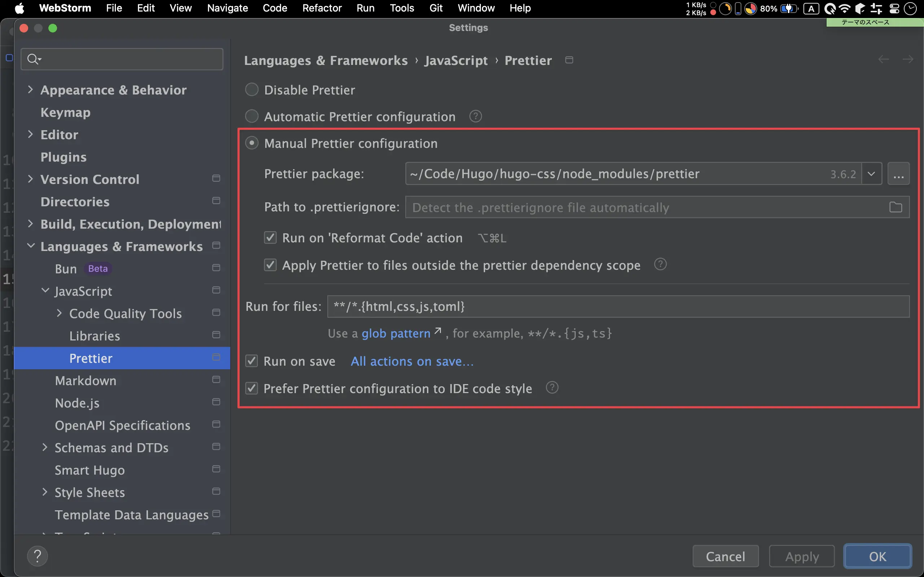Click the Run for files pattern field
The image size is (924, 577).
point(618,307)
